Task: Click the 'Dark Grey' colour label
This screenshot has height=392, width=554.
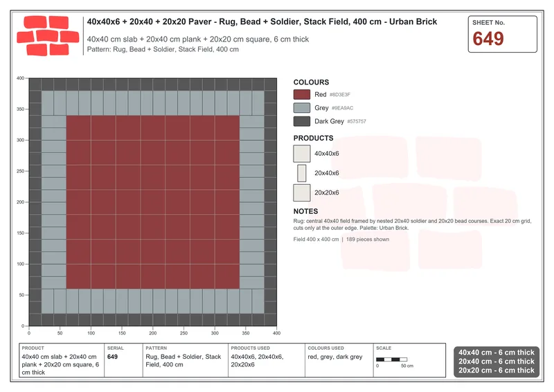Action: pyautogui.click(x=329, y=121)
